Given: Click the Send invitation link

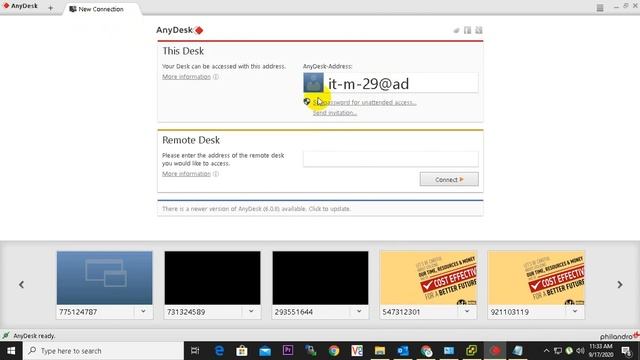Looking at the screenshot, I should 335,113.
